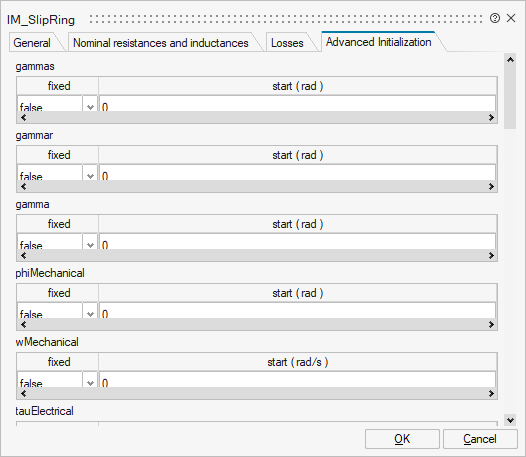The width and height of the screenshot is (526, 457).
Task: Click the gamma fixed column header
Action: point(58,224)
